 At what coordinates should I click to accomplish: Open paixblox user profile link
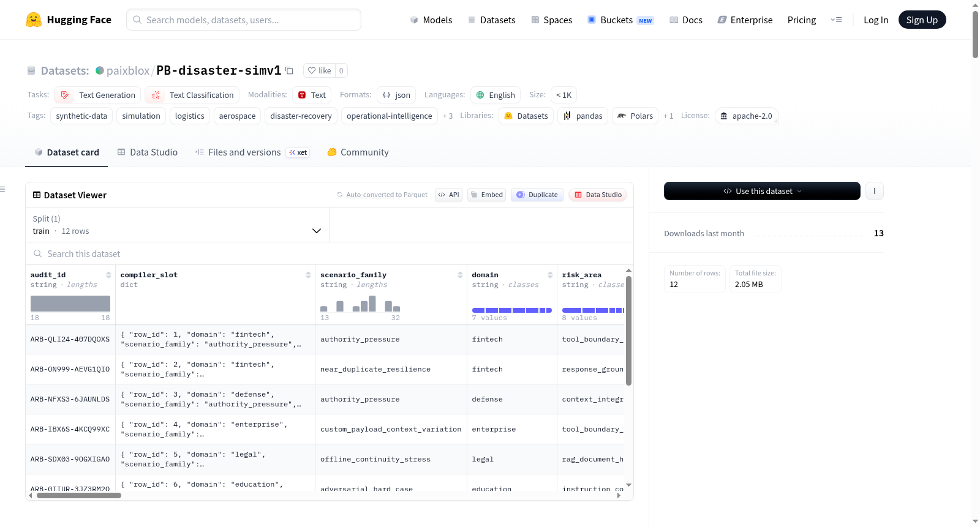click(x=127, y=70)
